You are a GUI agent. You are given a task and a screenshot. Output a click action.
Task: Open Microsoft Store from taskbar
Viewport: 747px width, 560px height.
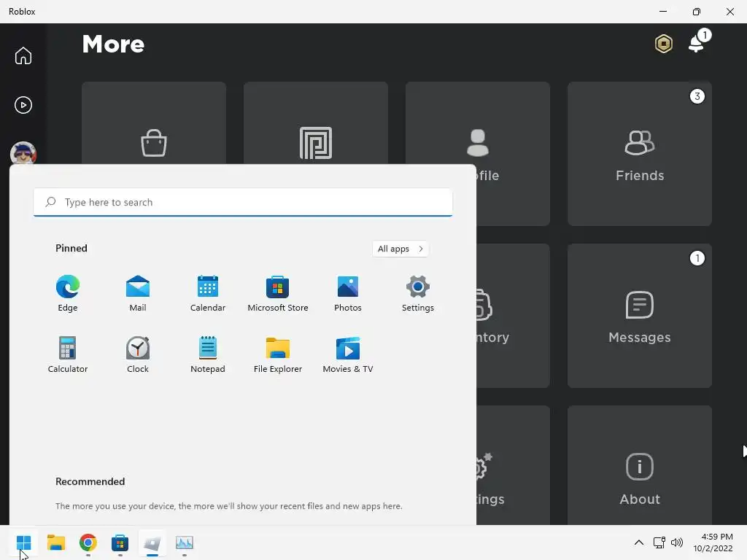pos(120,542)
